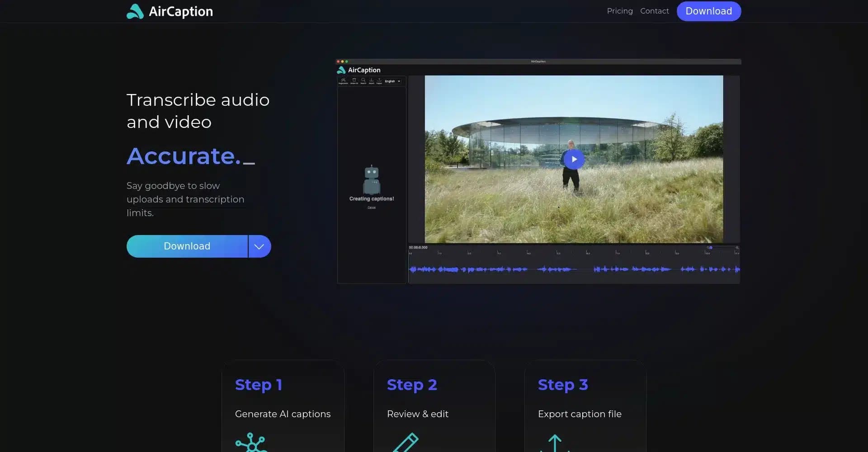Click the timeline zoom slider handle
The width and height of the screenshot is (868, 452).
711,247
